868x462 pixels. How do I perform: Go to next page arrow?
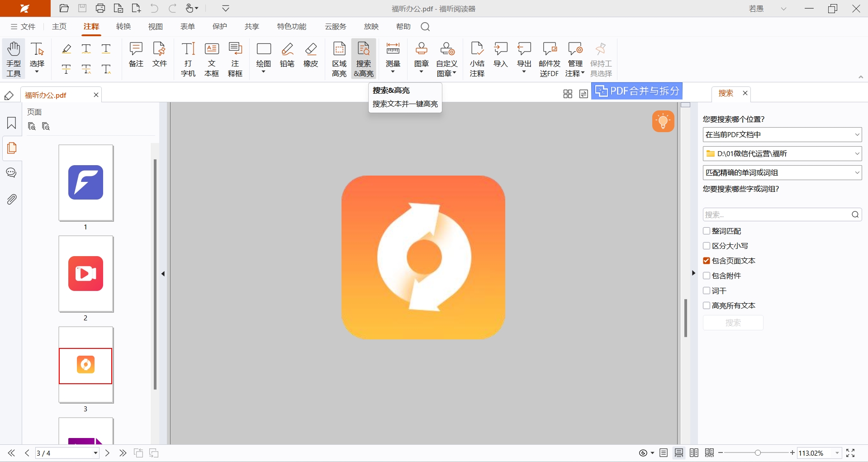pos(107,453)
